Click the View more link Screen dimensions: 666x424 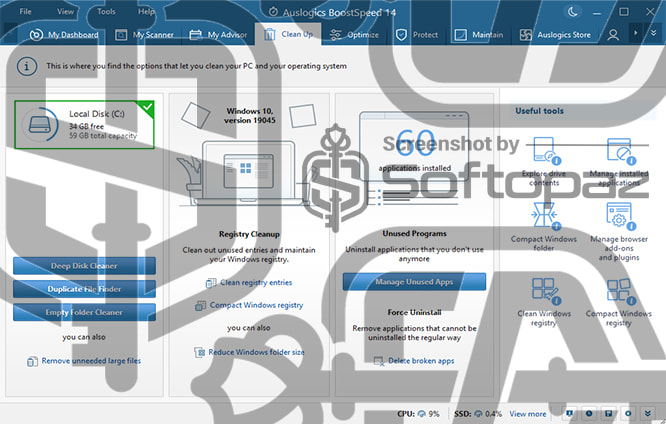[528, 414]
